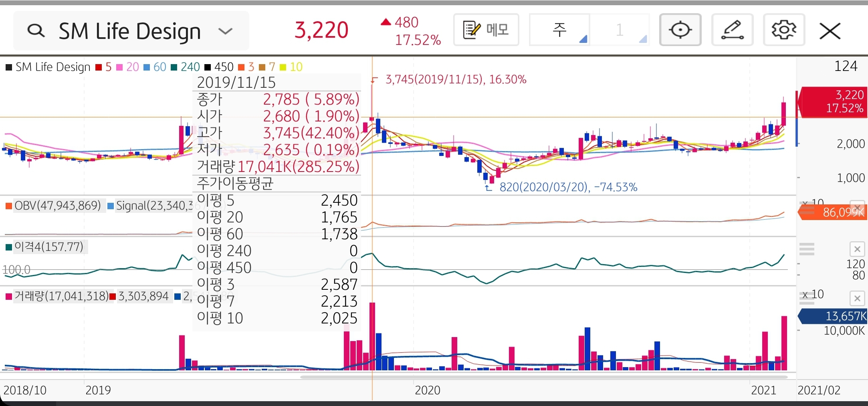Click the 시가 2,680 opening price row
The image size is (868, 406).
pyautogui.click(x=277, y=116)
